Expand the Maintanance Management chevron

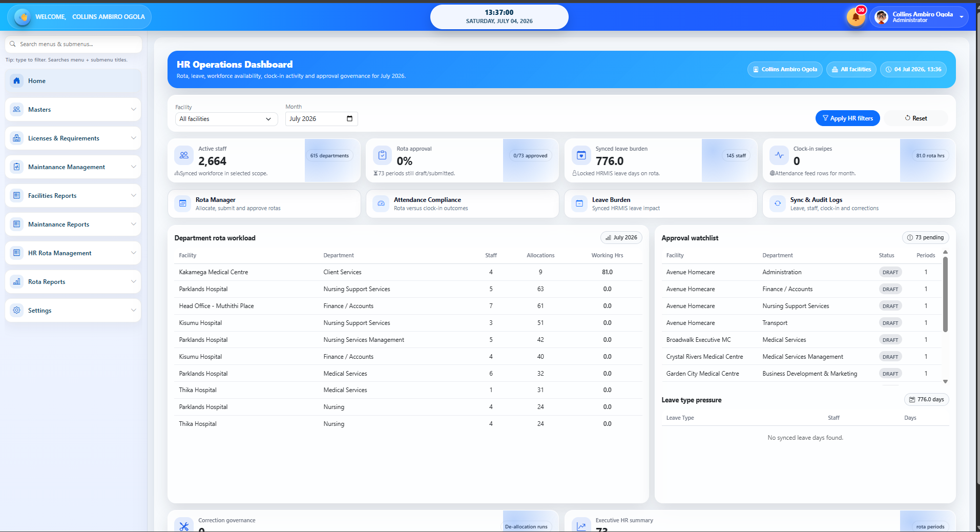click(x=133, y=167)
